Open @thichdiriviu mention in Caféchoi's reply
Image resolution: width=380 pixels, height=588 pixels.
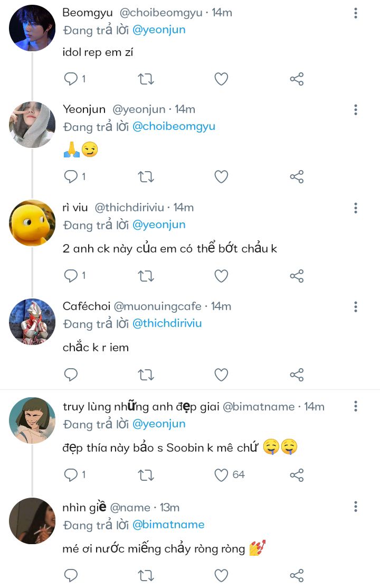click(167, 323)
